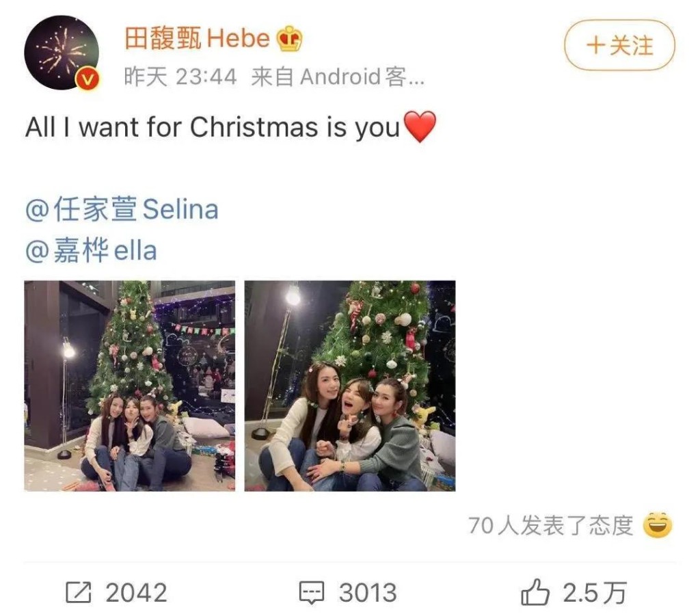Open the @嘉桦 ella mention
The height and width of the screenshot is (614, 700).
[x=91, y=250]
